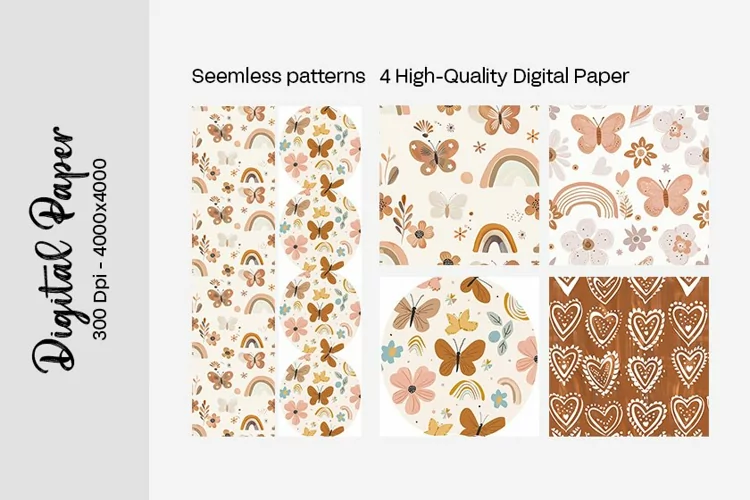
Task: Click the small pink heart in floral pattern
Action: click(x=622, y=178)
